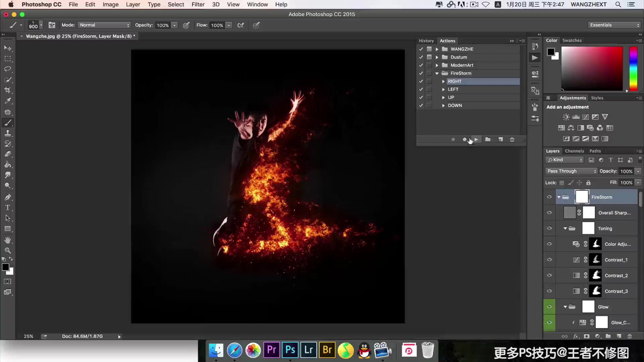Screen dimensions: 644x362
Task: Click the color picker gradient field
Action: pos(592,69)
